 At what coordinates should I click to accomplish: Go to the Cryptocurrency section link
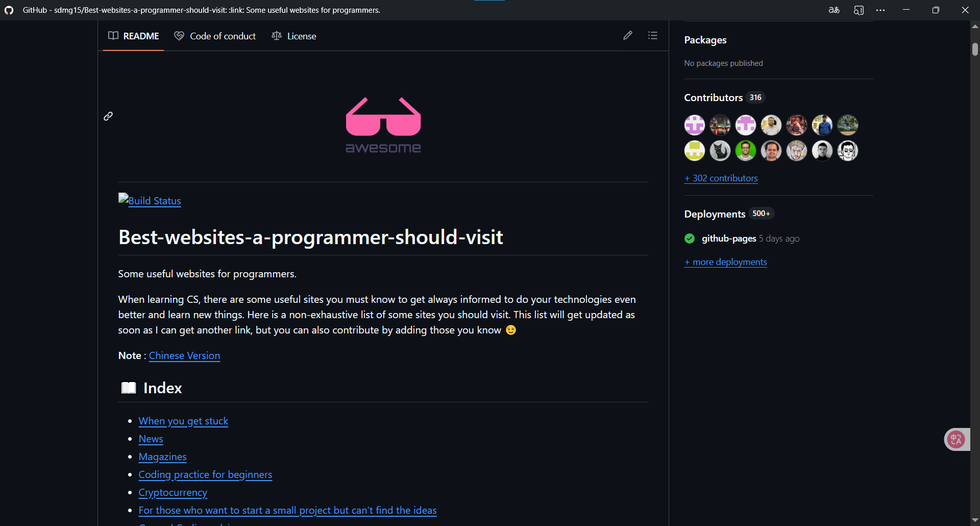(x=173, y=492)
